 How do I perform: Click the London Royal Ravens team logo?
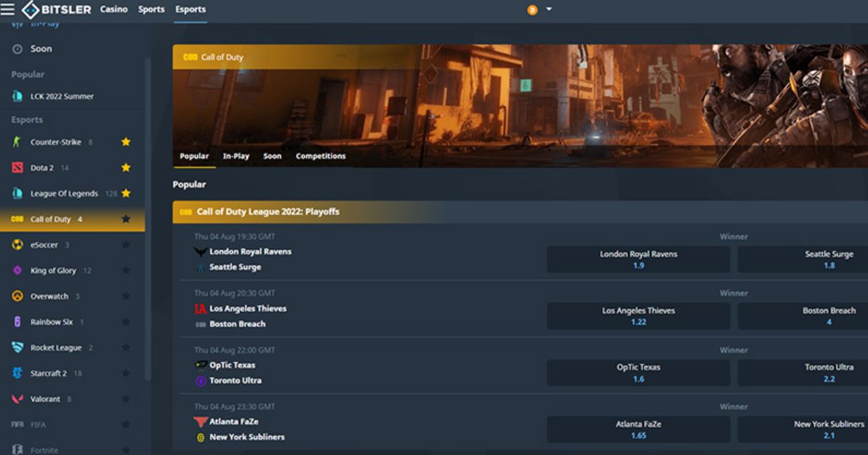201,252
